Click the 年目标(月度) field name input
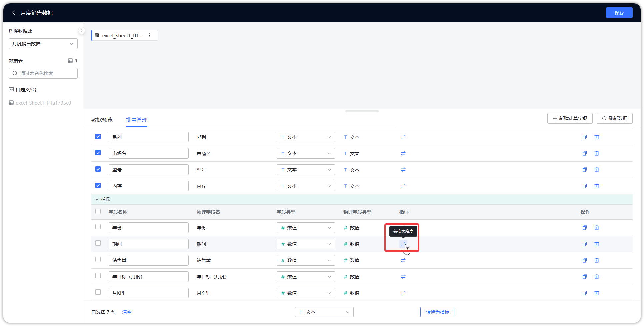The height and width of the screenshot is (326, 644). (148, 277)
